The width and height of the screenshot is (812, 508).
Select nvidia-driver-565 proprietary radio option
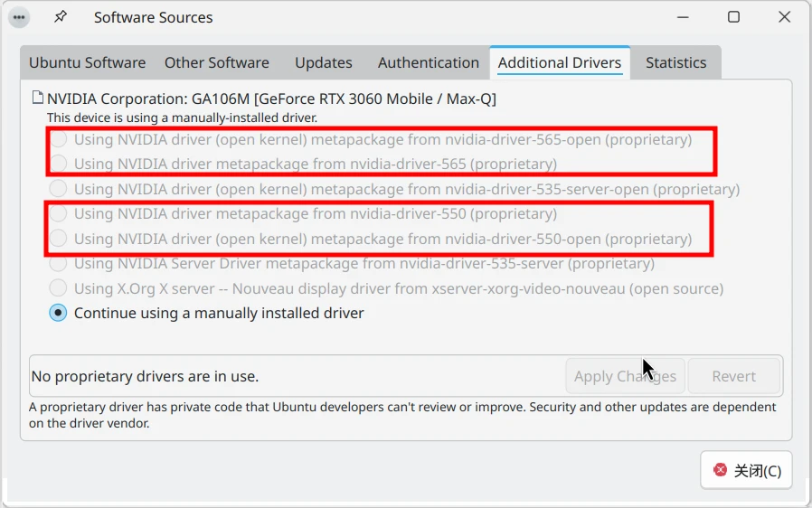coord(59,164)
